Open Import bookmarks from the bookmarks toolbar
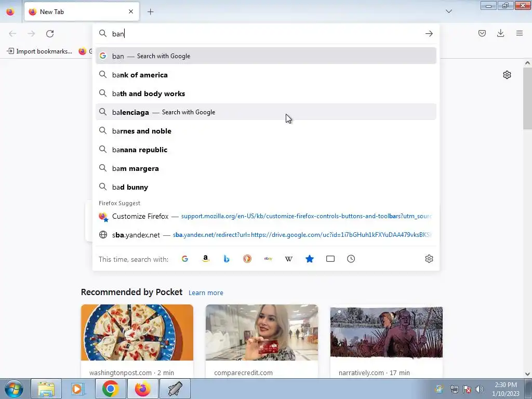Viewport: 532px width, 399px height. [39, 51]
